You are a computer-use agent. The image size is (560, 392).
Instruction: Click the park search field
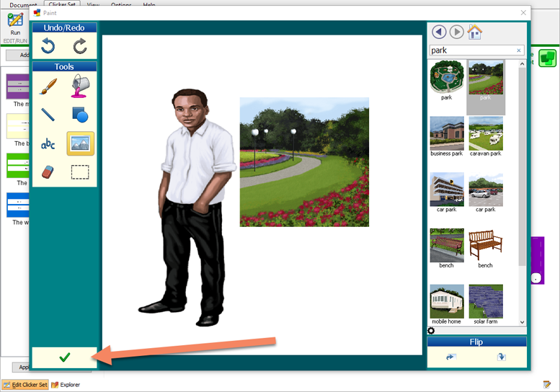click(471, 50)
